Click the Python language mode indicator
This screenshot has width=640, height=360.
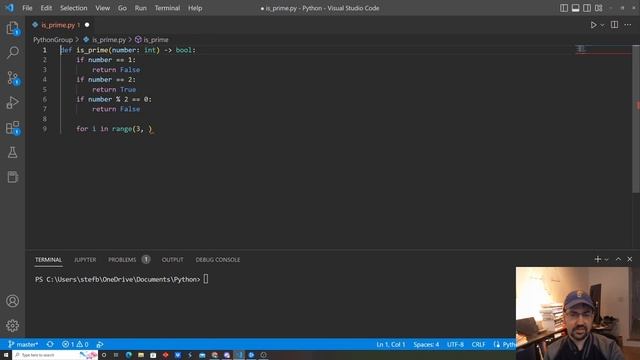(504, 344)
